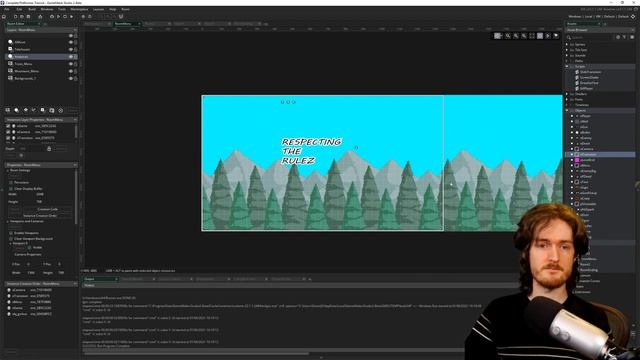This screenshot has height=360, width=640.
Task: Uncheck oCamera in Instance Layer Properties
Action: (x=8, y=132)
